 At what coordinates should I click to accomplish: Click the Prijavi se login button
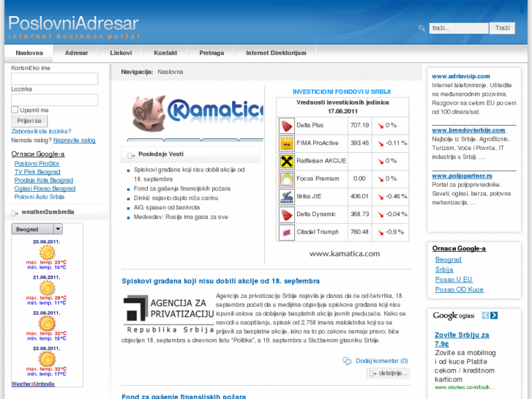click(29, 121)
